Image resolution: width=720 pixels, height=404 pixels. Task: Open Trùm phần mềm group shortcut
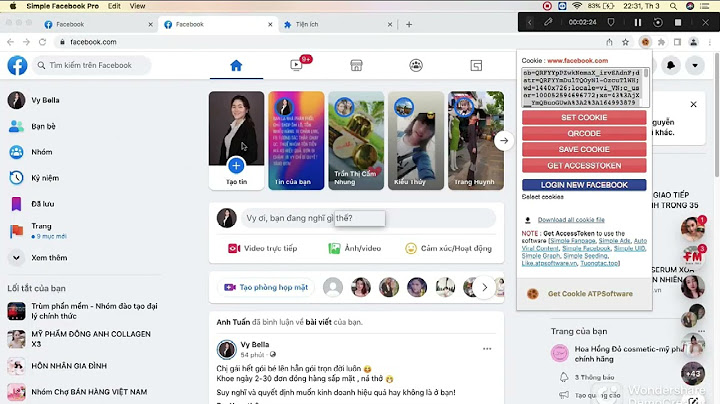[x=83, y=311]
